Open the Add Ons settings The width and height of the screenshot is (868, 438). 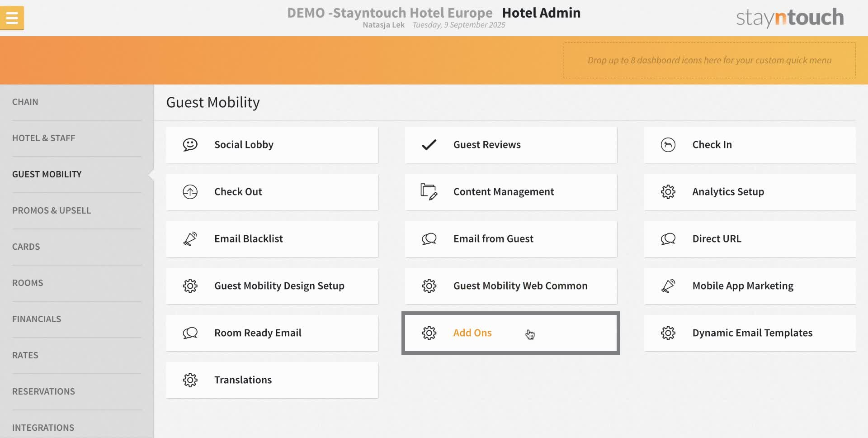click(511, 333)
